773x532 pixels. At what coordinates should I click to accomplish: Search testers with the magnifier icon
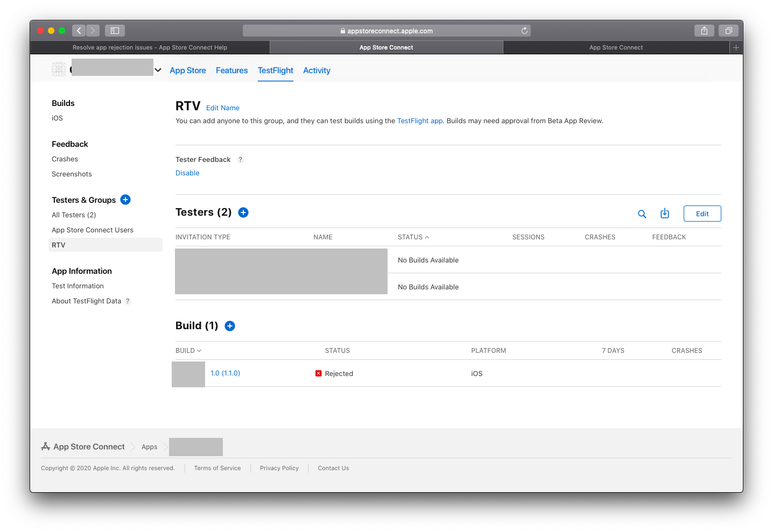point(642,214)
